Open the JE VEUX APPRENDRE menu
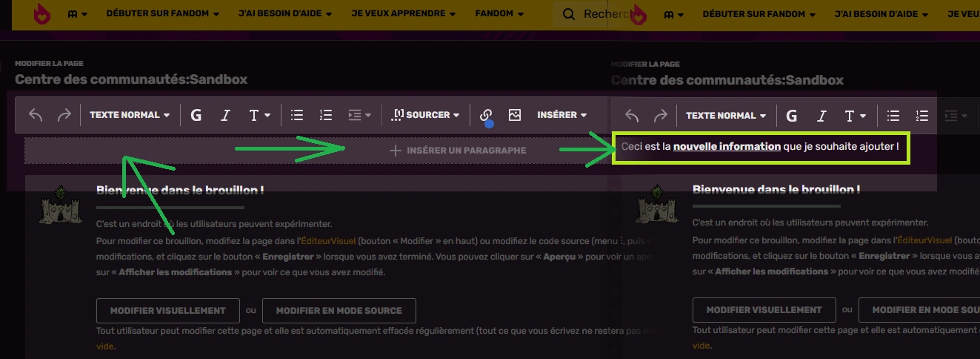This screenshot has width=980, height=359. coord(404,14)
